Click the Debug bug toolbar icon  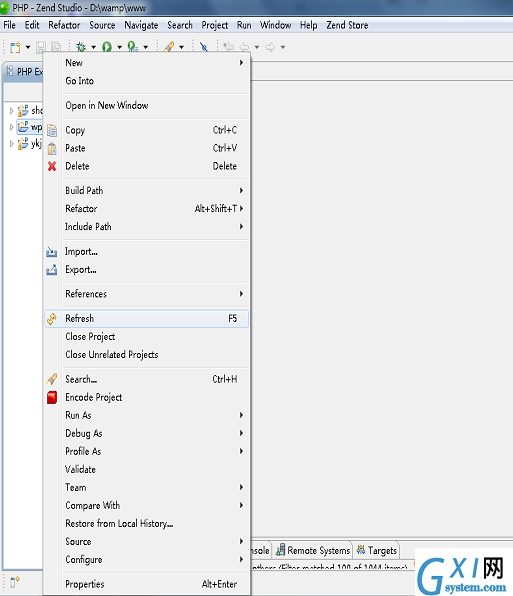81,47
